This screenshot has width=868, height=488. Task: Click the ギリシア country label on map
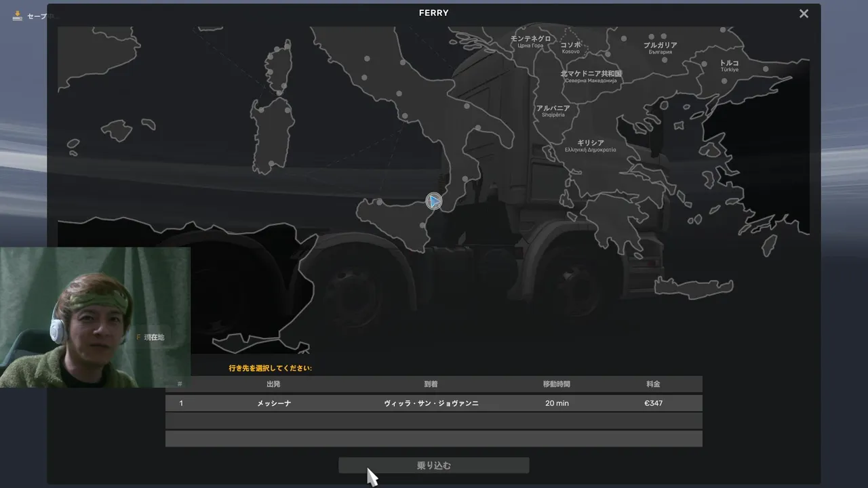pos(591,146)
